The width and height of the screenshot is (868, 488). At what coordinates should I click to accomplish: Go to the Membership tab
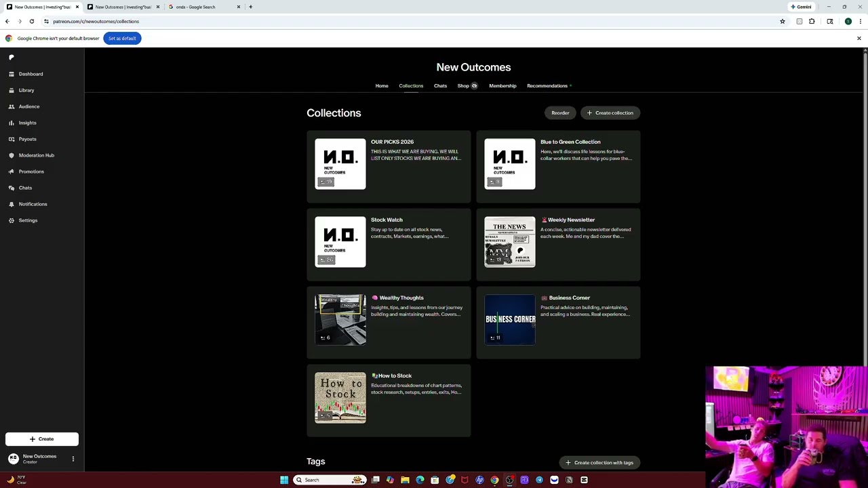pos(502,86)
